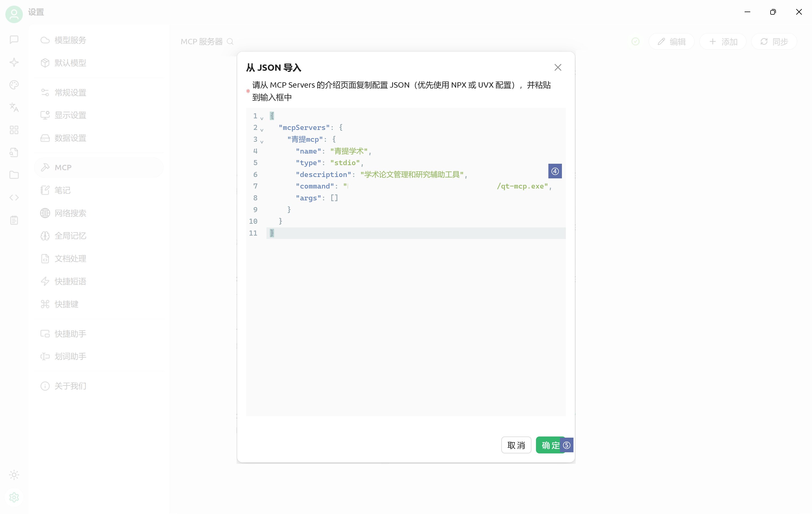812x514 pixels.
Task: Open 快捷短语 settings item
Action: (99, 282)
